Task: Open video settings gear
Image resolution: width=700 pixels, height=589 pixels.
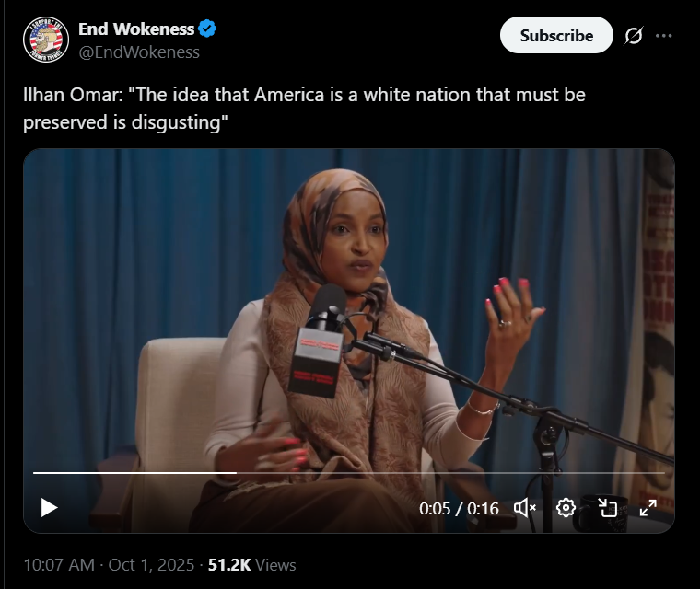Action: 566,508
